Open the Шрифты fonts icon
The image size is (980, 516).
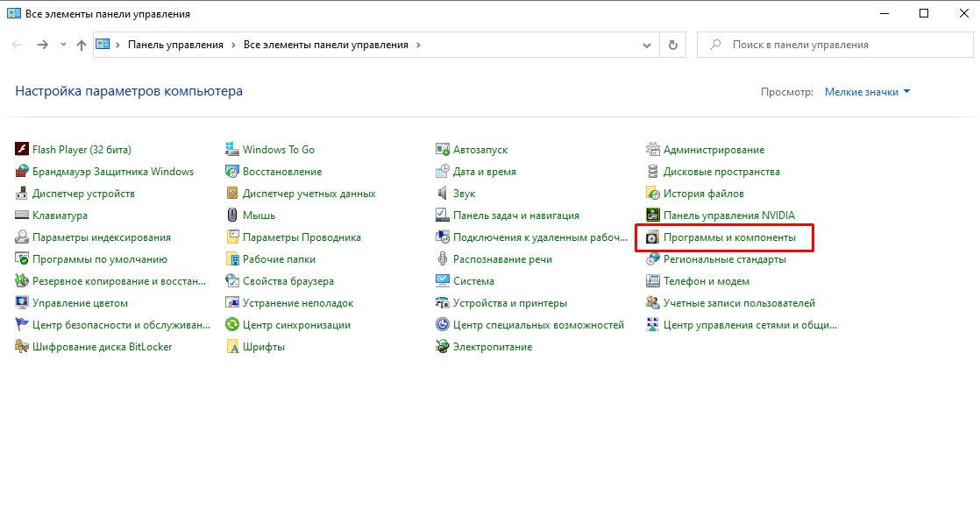click(x=233, y=347)
